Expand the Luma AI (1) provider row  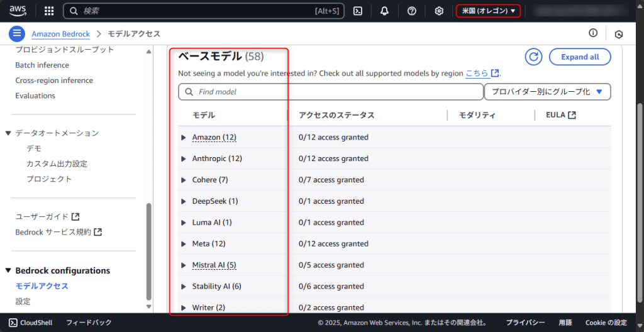pyautogui.click(x=184, y=223)
